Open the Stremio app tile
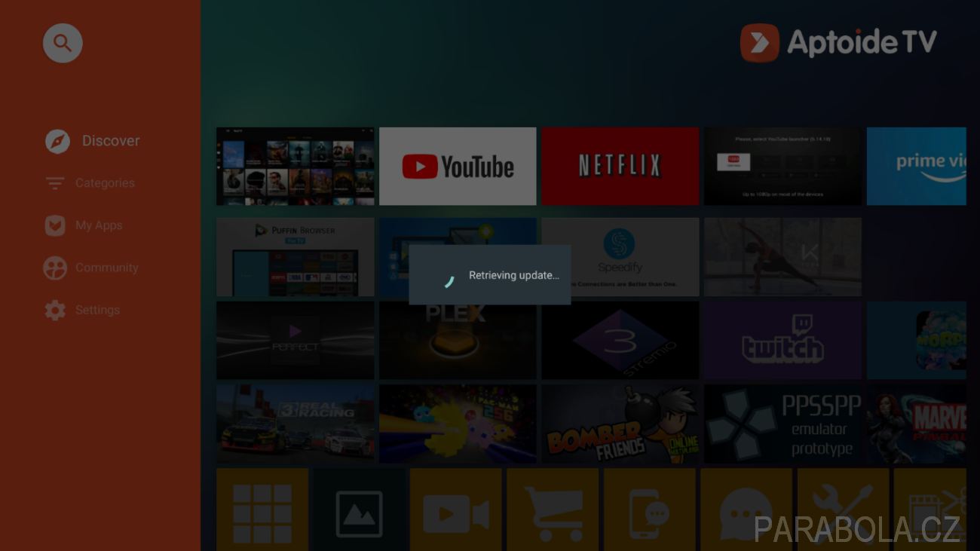The width and height of the screenshot is (980, 551). point(620,341)
